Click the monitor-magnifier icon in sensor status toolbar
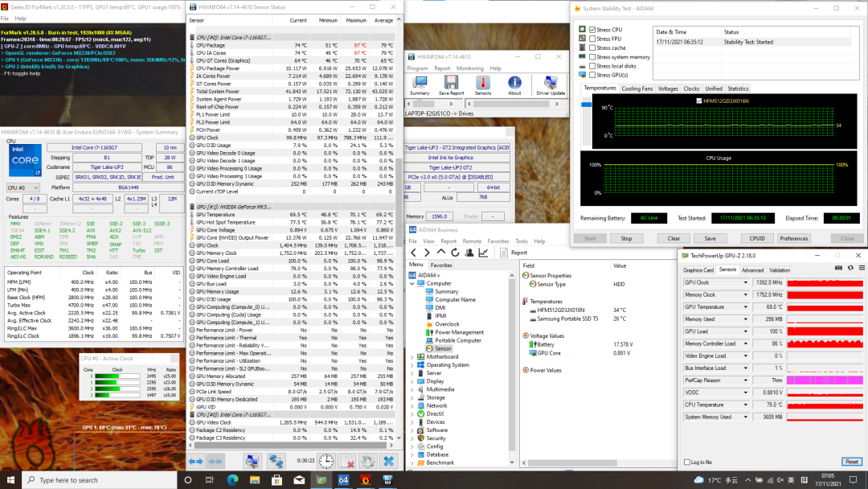868x489 pixels. coord(252,461)
